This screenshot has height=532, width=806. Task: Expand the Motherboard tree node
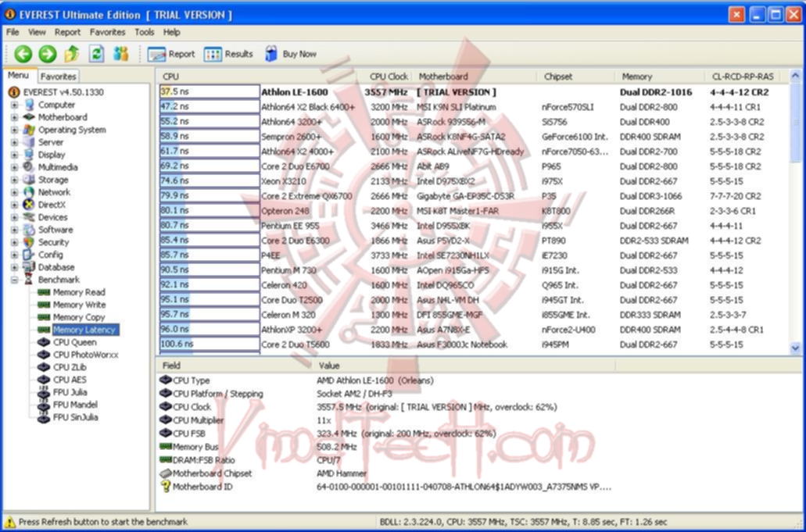14,117
